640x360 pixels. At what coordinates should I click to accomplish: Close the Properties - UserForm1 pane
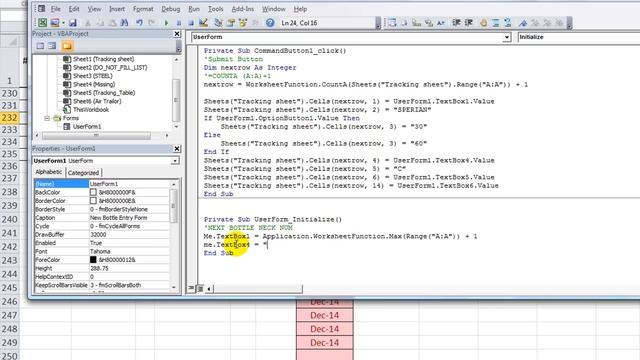[x=177, y=149]
